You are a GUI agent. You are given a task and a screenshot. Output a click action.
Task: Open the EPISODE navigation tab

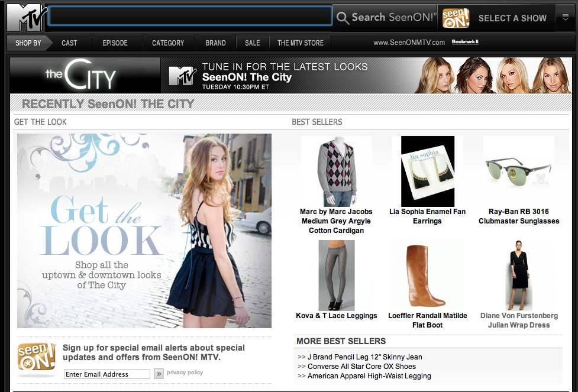(115, 43)
